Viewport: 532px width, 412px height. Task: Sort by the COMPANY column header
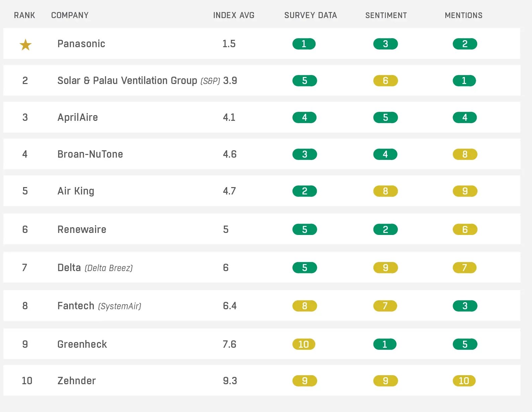70,15
